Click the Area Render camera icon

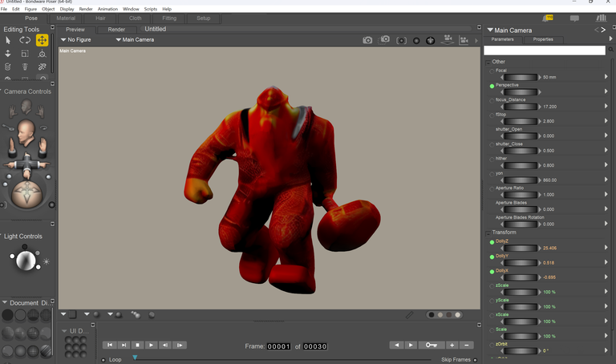click(384, 39)
